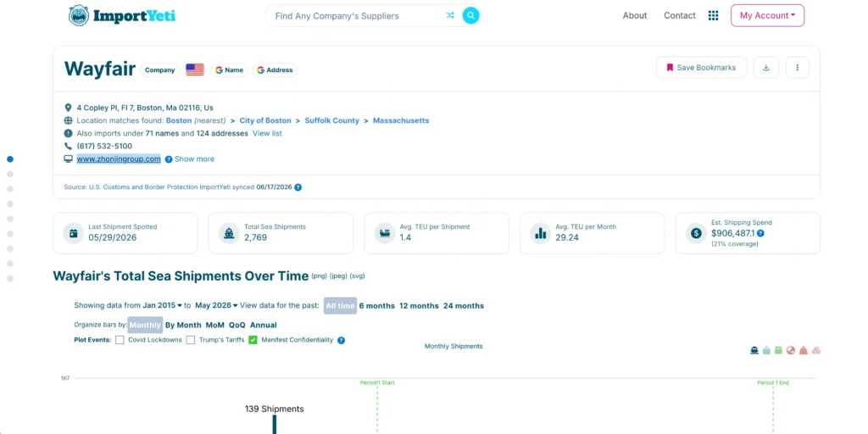Select the All time range tab
868x434 pixels.
(340, 305)
